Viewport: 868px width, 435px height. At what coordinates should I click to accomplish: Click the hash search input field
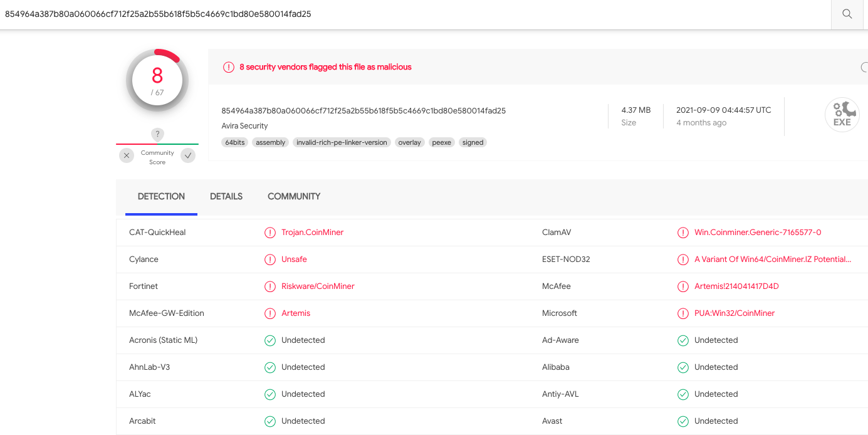click(x=414, y=14)
